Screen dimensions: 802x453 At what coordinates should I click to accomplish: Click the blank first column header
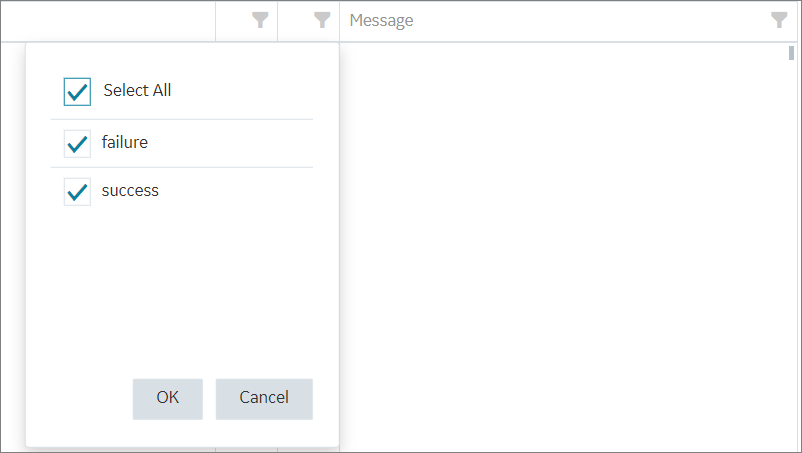(x=108, y=20)
